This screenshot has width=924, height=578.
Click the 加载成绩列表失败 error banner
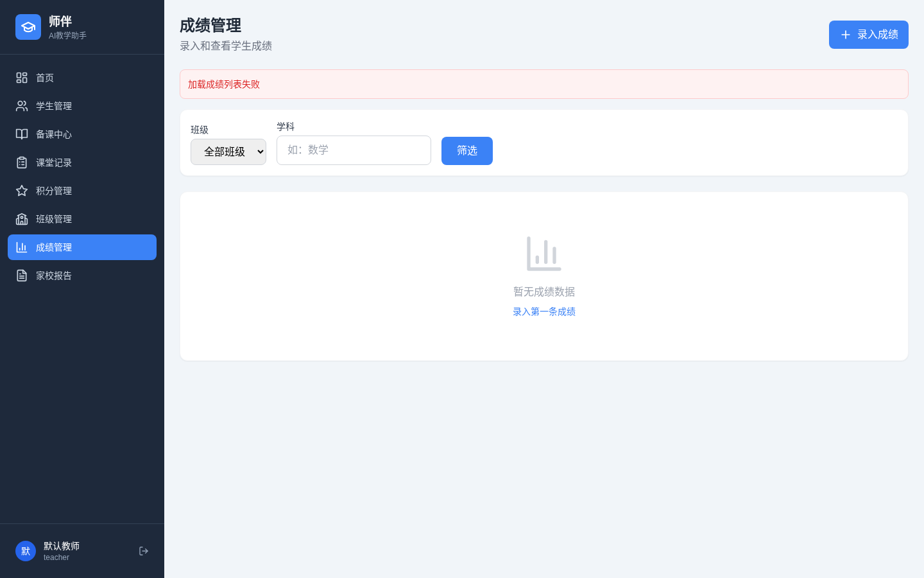(x=544, y=84)
